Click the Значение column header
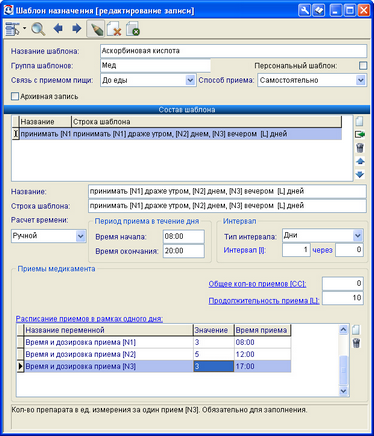The width and height of the screenshot is (374, 436). (213, 330)
